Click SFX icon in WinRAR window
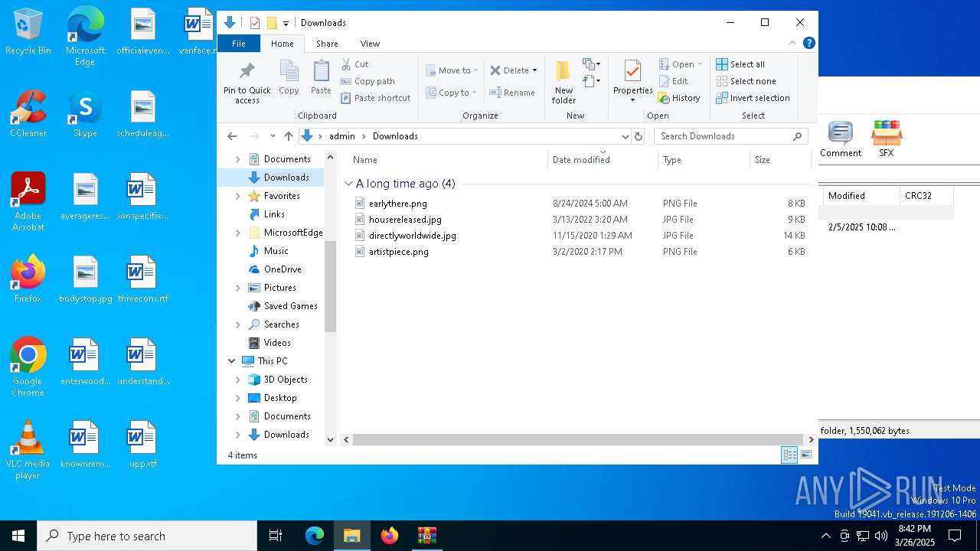 pos(886,140)
